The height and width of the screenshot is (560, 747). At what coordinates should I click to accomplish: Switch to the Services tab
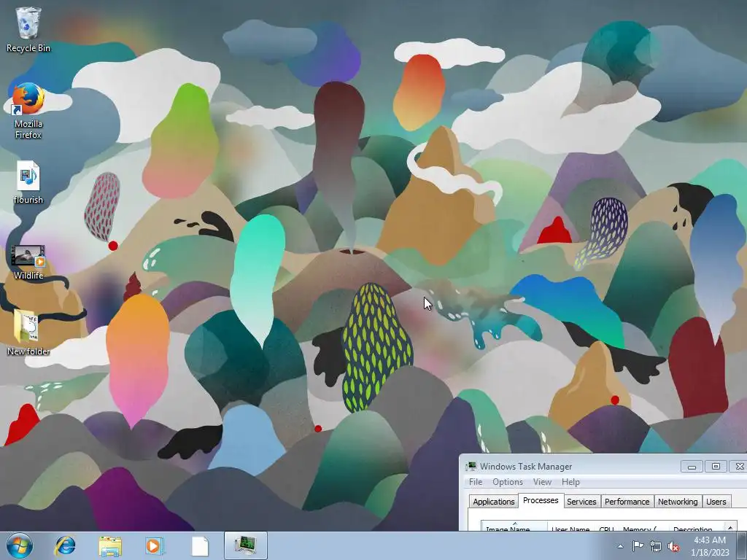[581, 502]
